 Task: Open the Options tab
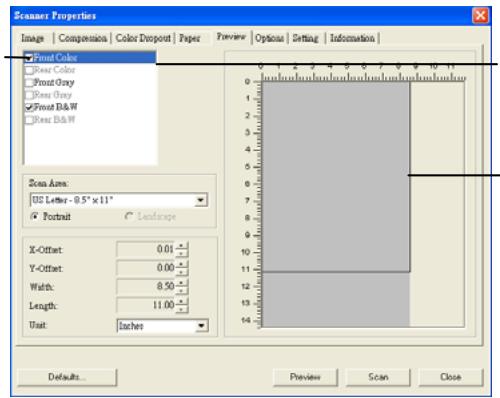click(x=269, y=38)
